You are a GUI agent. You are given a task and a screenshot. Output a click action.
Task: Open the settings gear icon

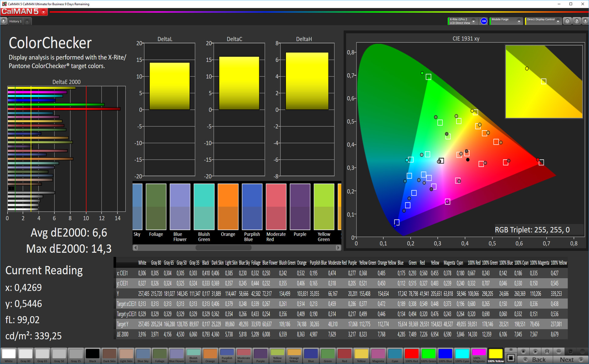click(x=567, y=21)
